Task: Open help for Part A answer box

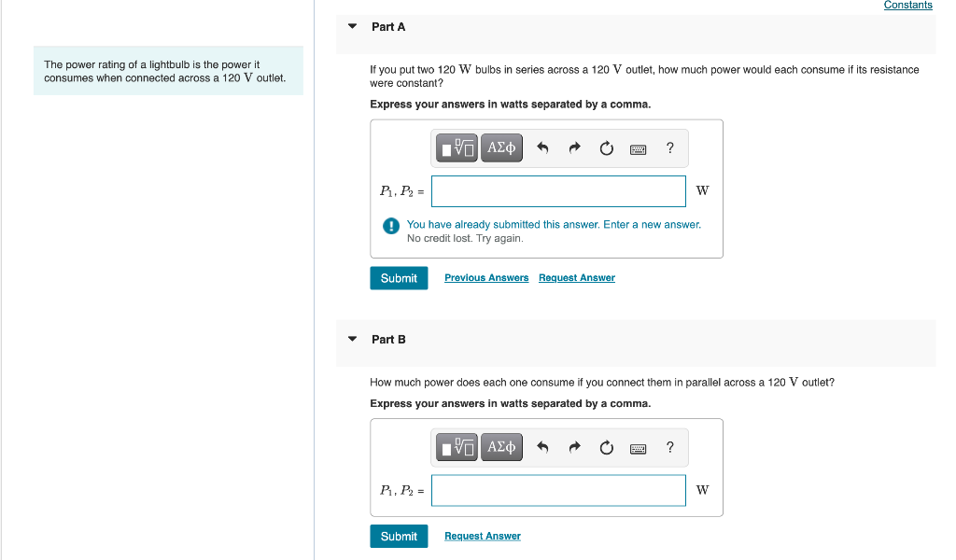Action: pyautogui.click(x=669, y=148)
